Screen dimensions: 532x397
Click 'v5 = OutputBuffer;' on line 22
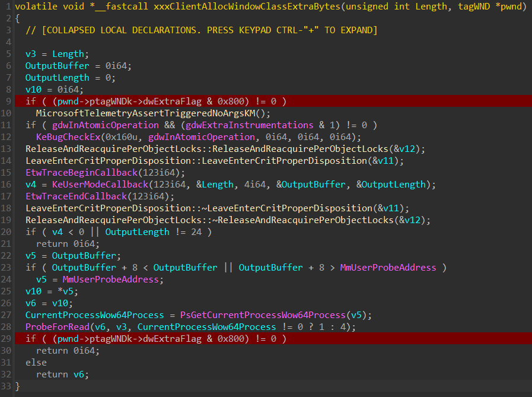73,255
